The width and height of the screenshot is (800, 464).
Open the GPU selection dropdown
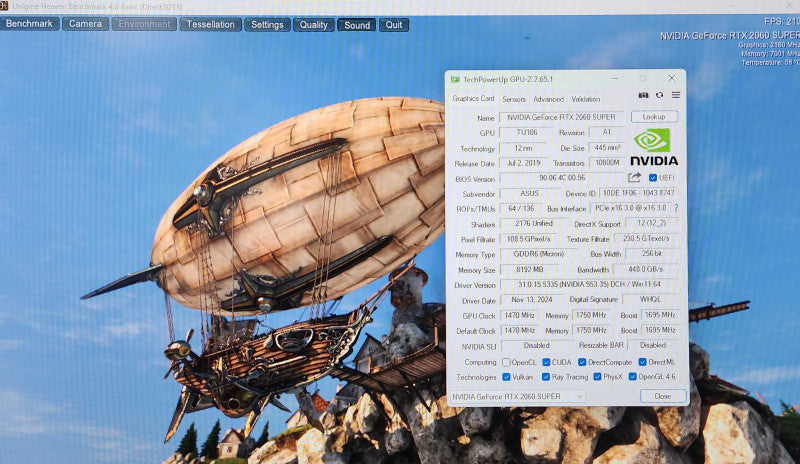(517, 397)
